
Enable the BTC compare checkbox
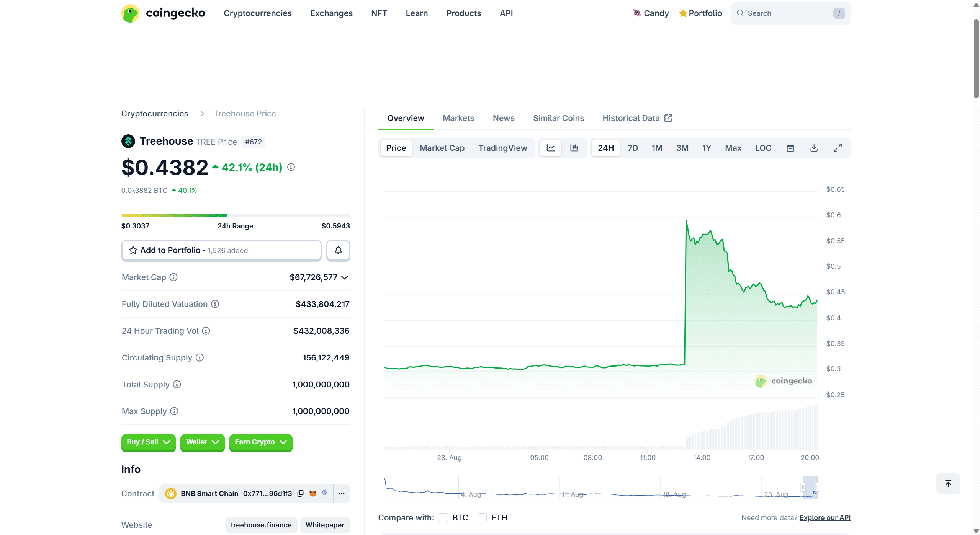(x=443, y=517)
